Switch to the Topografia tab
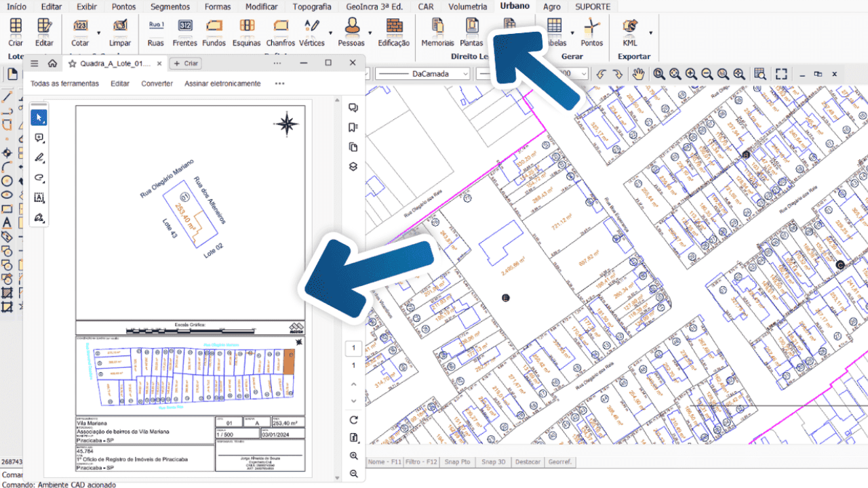Screen dimensions: 868x488 point(312,7)
